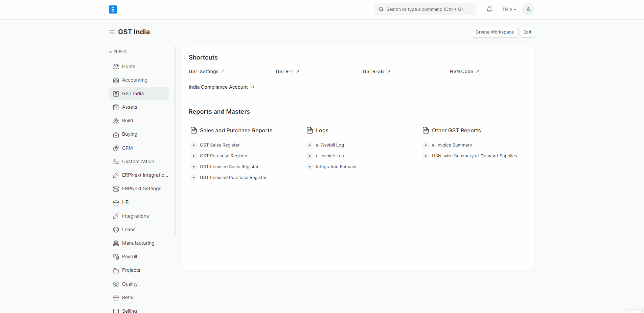Screen dimensions: 644x313
Task: Click the Payroll sidebar icon
Action: (x=116, y=257)
